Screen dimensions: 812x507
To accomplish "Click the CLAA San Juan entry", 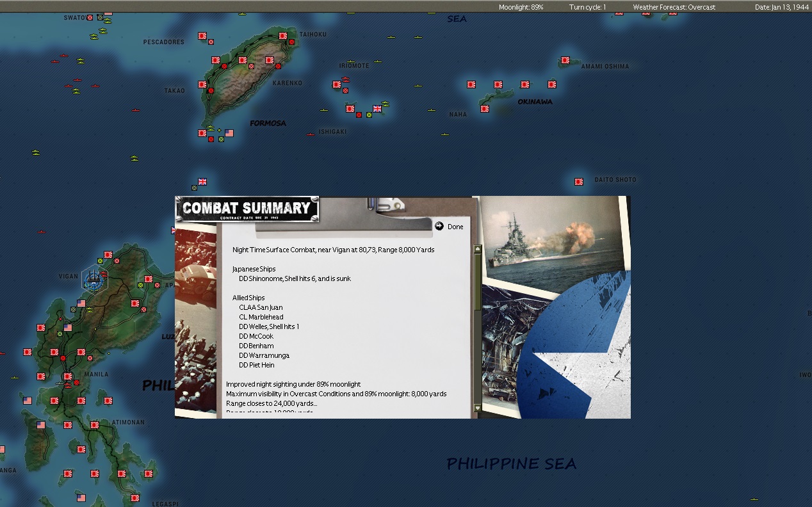I will pyautogui.click(x=261, y=307).
